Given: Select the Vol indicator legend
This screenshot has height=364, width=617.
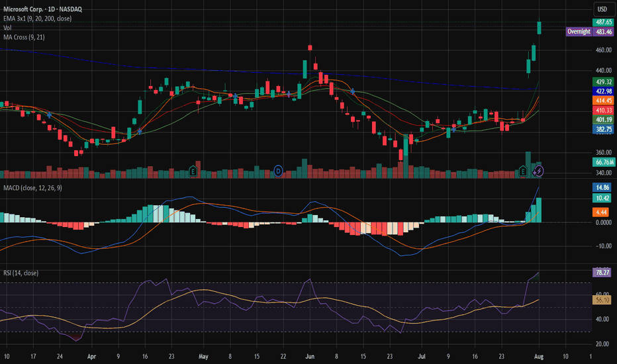Looking at the screenshot, I should (x=7, y=28).
